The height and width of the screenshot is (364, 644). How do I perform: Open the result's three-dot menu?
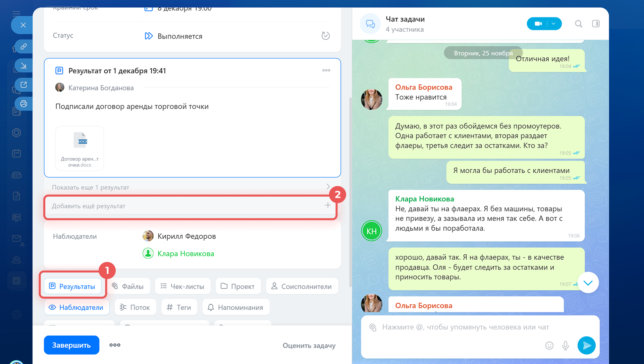click(x=326, y=70)
